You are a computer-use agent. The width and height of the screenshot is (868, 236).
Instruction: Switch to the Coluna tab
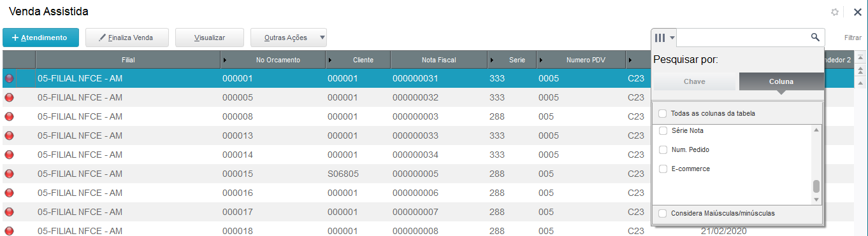(x=781, y=82)
